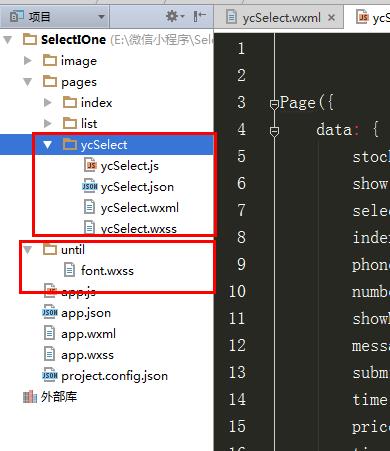Close the ycSelect.wxml tab
Screen dimensions: 390x451
tap(331, 17)
